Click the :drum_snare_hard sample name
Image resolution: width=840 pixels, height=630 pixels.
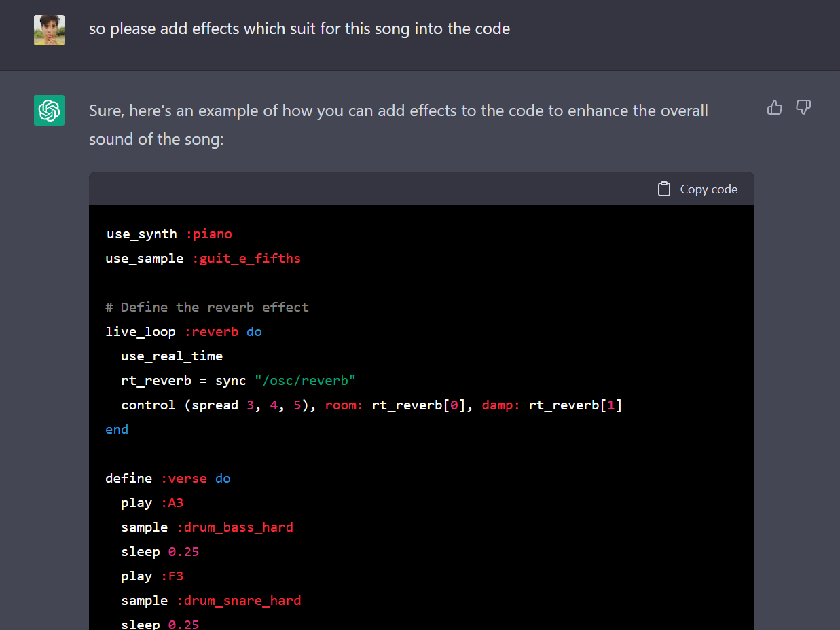point(238,601)
